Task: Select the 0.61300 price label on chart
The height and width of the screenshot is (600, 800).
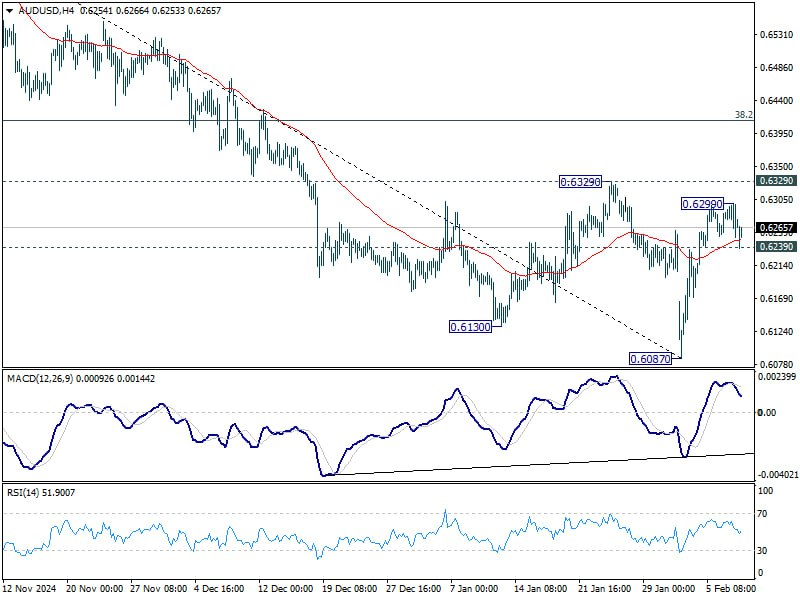Action: click(470, 327)
